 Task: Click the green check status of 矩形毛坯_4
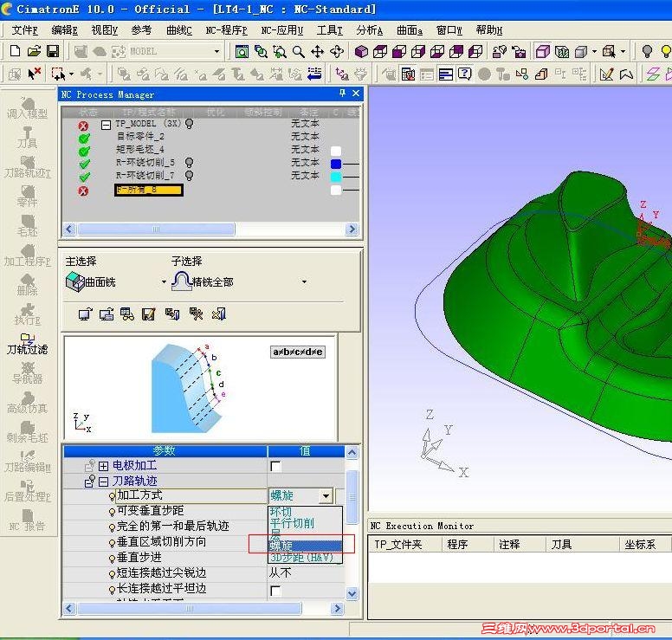(x=84, y=152)
